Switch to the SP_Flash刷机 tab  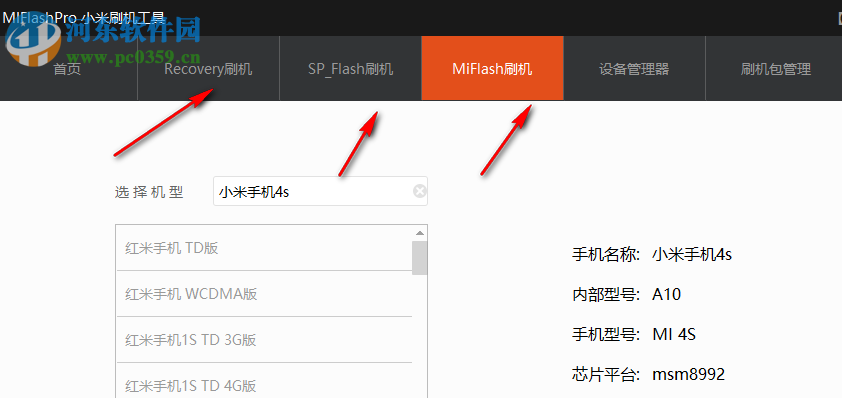point(350,68)
